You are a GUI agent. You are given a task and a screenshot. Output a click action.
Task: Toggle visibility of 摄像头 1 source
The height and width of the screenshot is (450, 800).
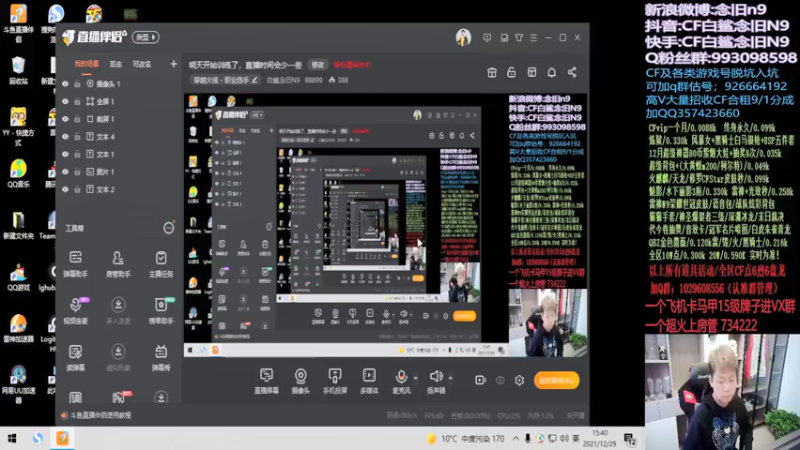point(65,84)
